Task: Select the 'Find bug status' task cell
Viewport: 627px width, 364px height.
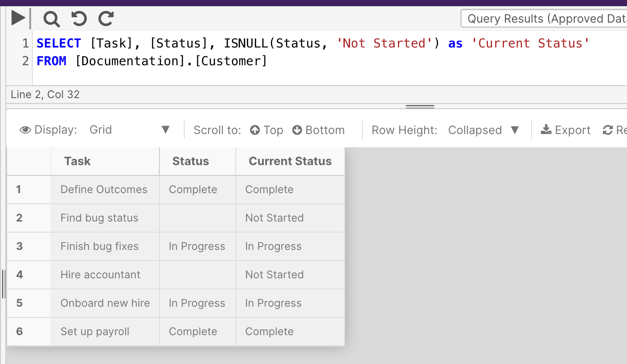Action: pyautogui.click(x=105, y=218)
